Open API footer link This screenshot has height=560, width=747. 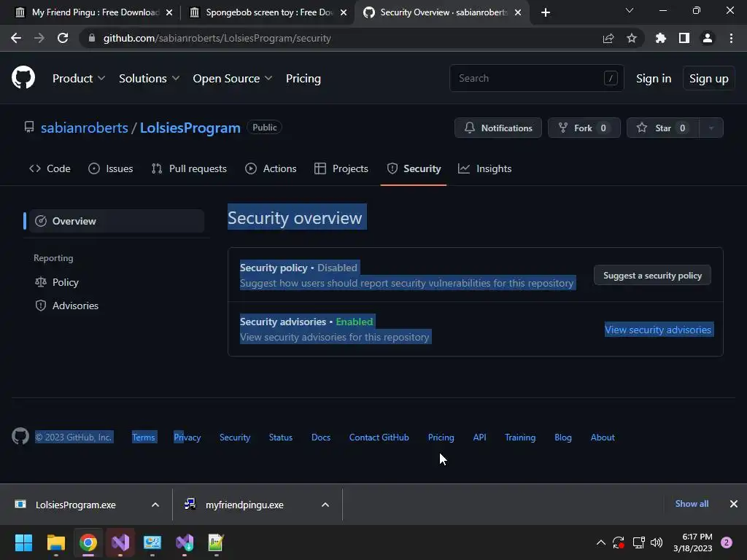click(x=480, y=437)
